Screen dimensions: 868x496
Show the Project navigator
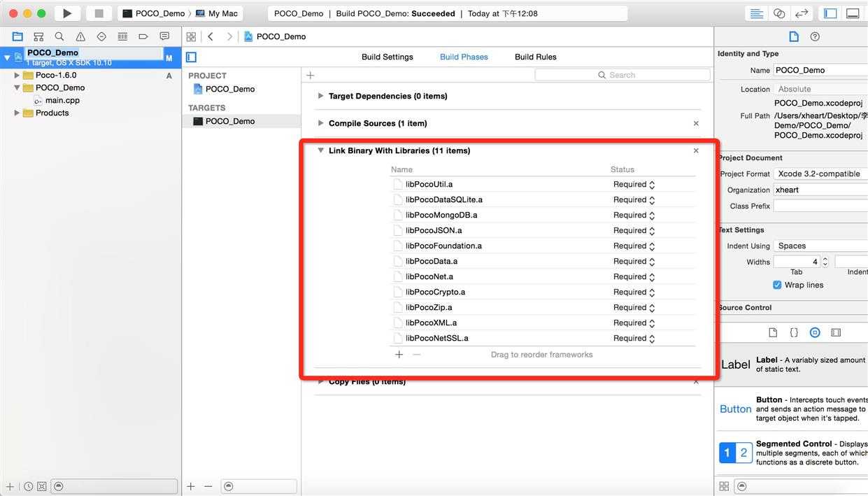(x=17, y=36)
